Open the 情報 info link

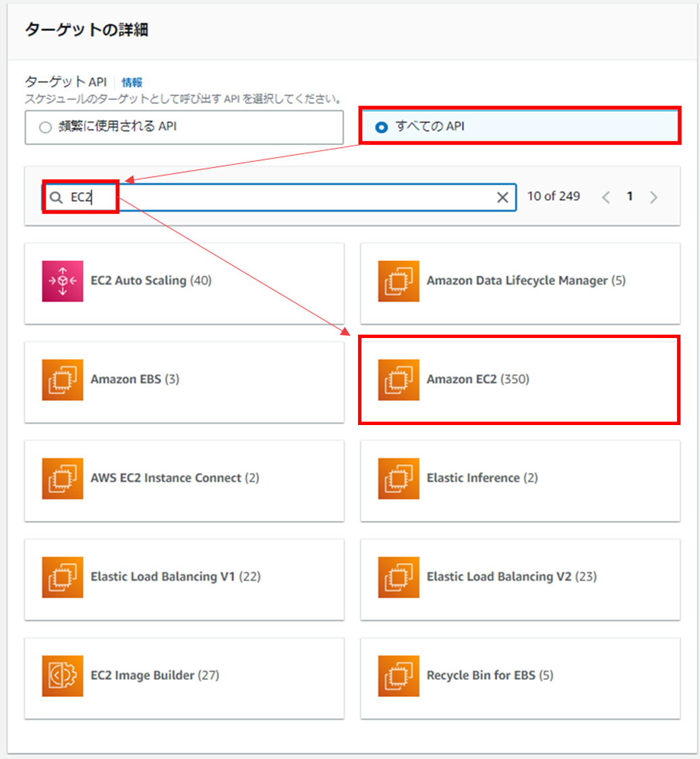(x=132, y=82)
